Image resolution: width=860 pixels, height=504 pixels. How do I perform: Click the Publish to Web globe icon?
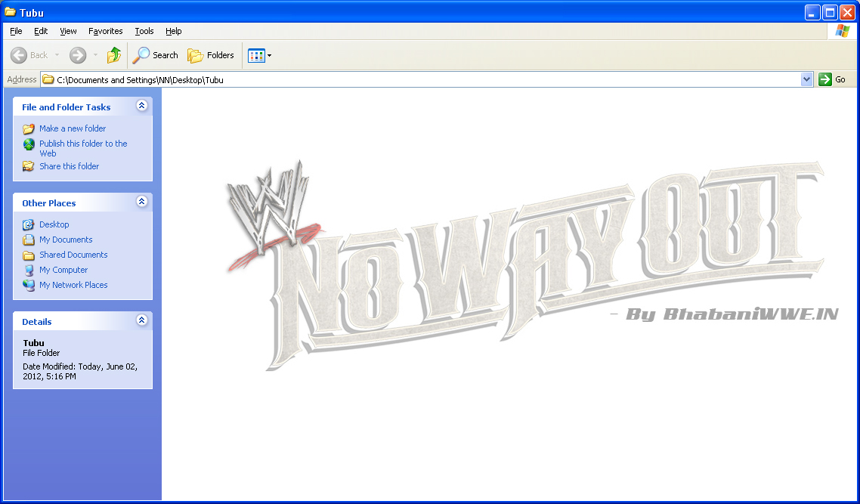coord(29,145)
